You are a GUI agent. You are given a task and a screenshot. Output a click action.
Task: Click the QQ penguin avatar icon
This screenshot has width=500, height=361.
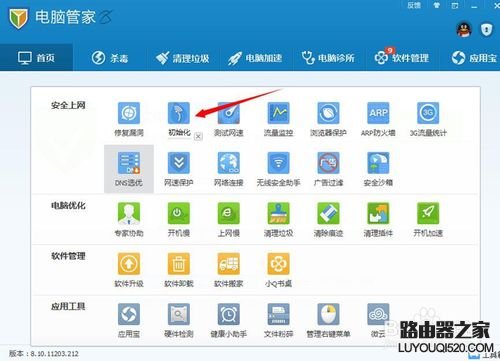(x=464, y=30)
